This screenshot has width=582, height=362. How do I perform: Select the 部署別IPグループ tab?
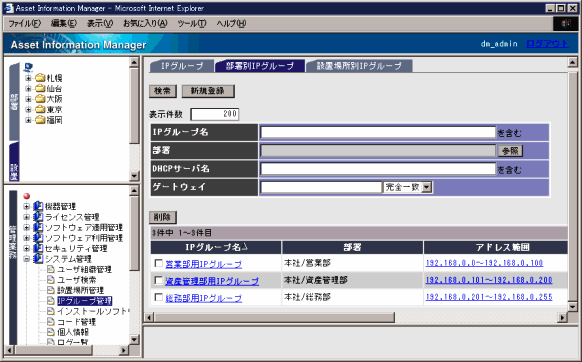click(260, 66)
